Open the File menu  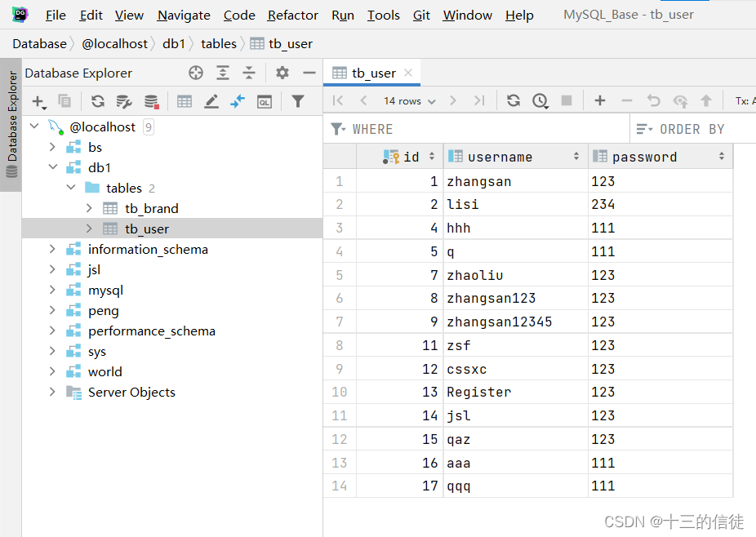[56, 15]
